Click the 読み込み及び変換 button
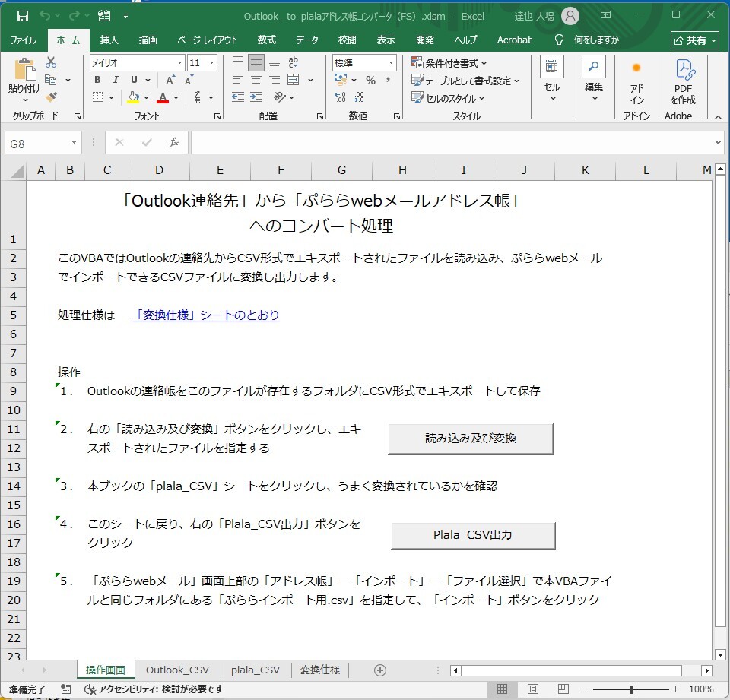 (x=470, y=439)
